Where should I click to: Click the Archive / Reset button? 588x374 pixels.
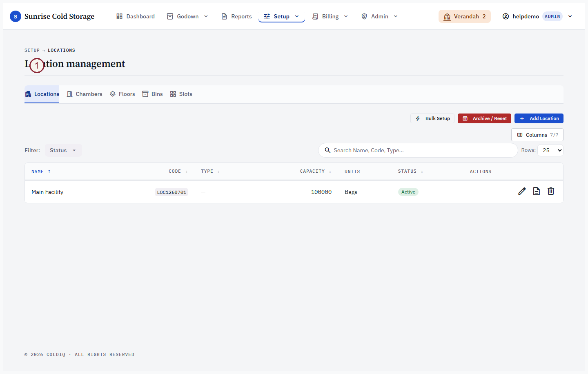pyautogui.click(x=484, y=118)
